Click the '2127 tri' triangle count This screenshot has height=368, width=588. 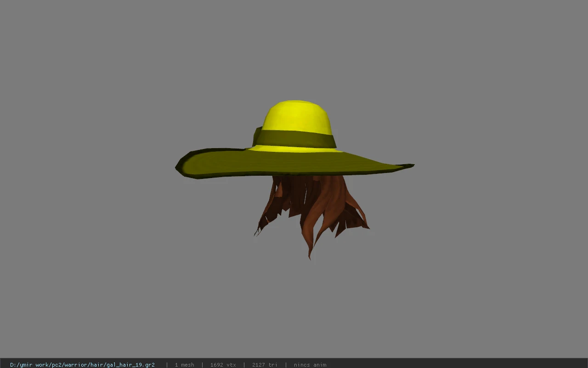(x=265, y=365)
